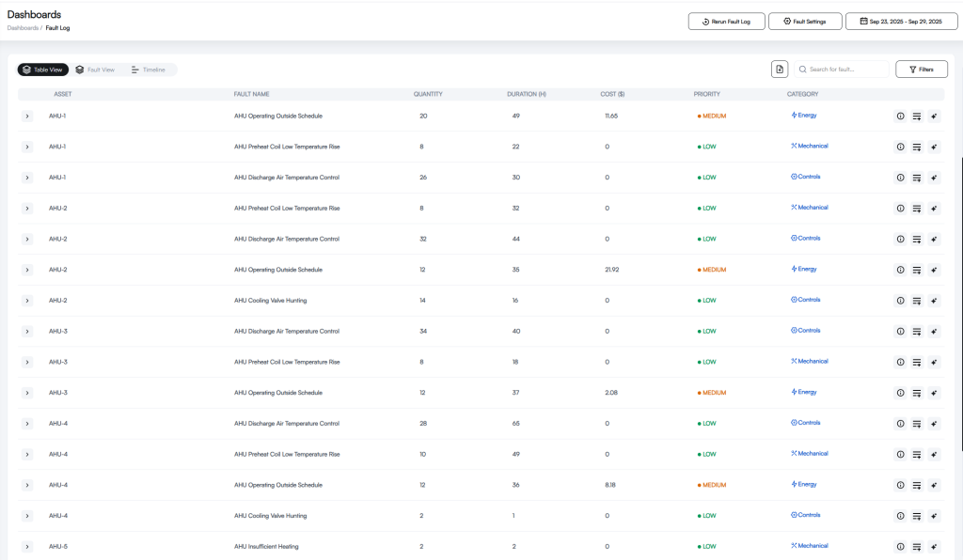
Task: Open info icon for AHU-2 Discharge Air Temperature Control
Action: click(x=900, y=240)
